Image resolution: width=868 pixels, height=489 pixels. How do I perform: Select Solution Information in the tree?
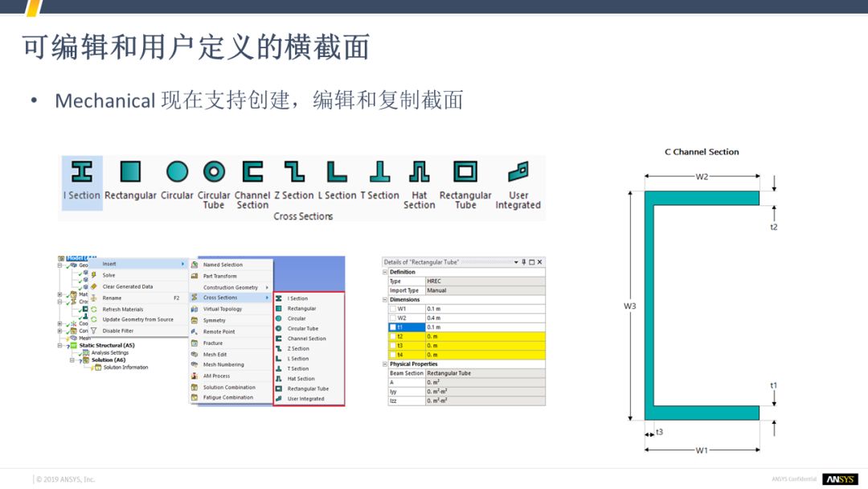124,368
